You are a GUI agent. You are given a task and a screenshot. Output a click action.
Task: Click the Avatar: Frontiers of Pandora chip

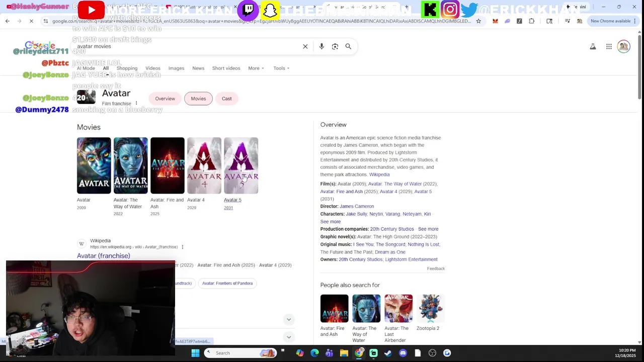(227, 284)
